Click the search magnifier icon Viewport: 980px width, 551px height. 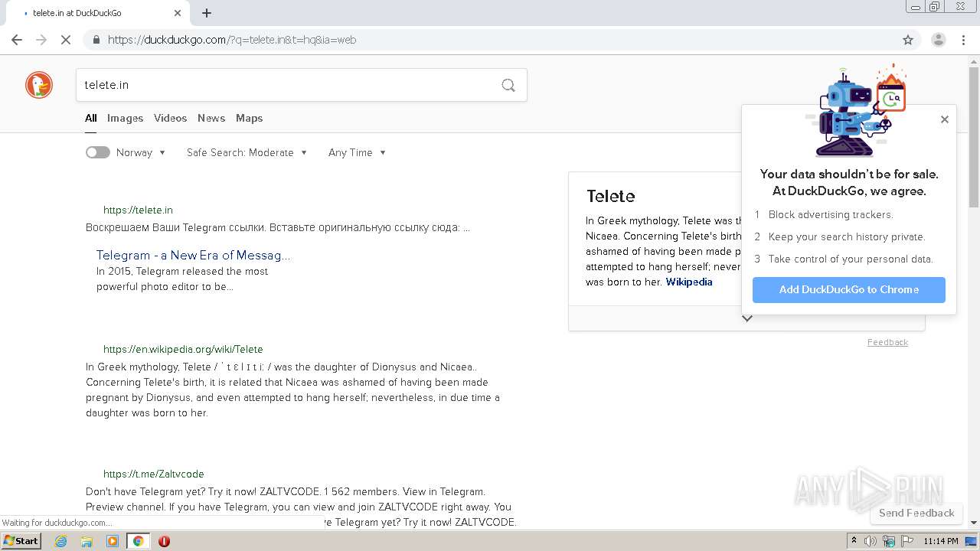tap(508, 85)
